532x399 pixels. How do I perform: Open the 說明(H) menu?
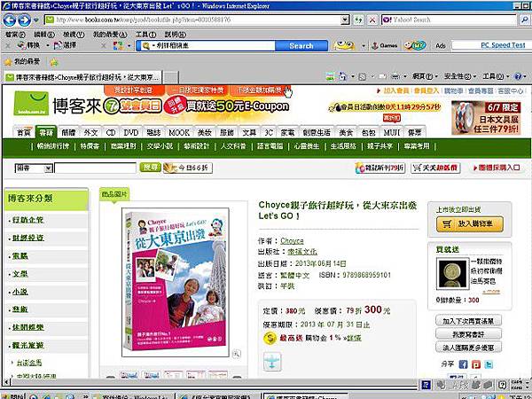click(175, 35)
